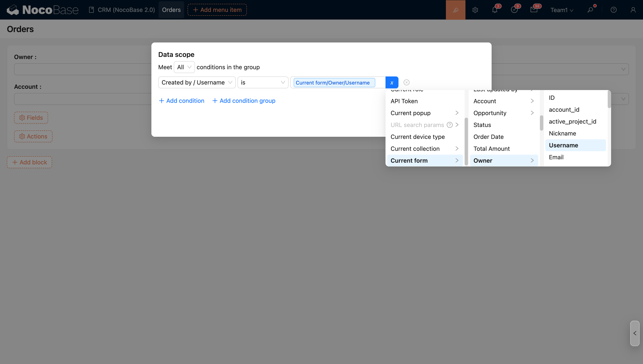Open the settings gear in top bar
643x364 pixels.
coord(475,10)
